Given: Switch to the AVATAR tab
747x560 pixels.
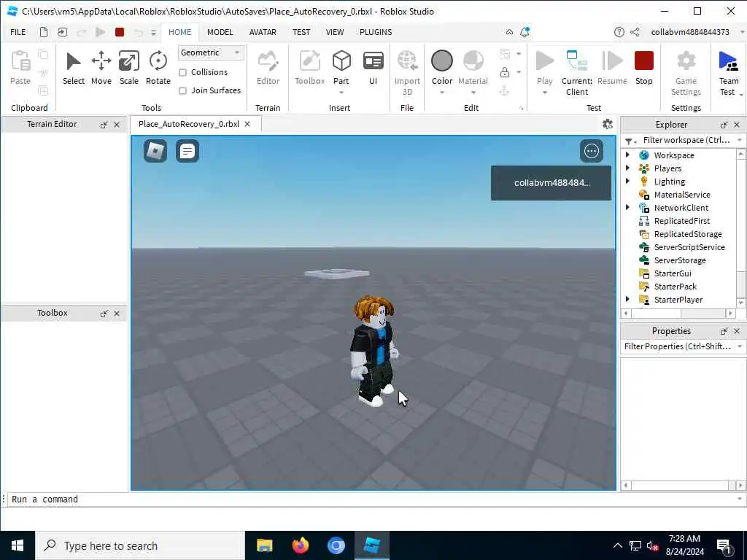Looking at the screenshot, I should pos(263,32).
